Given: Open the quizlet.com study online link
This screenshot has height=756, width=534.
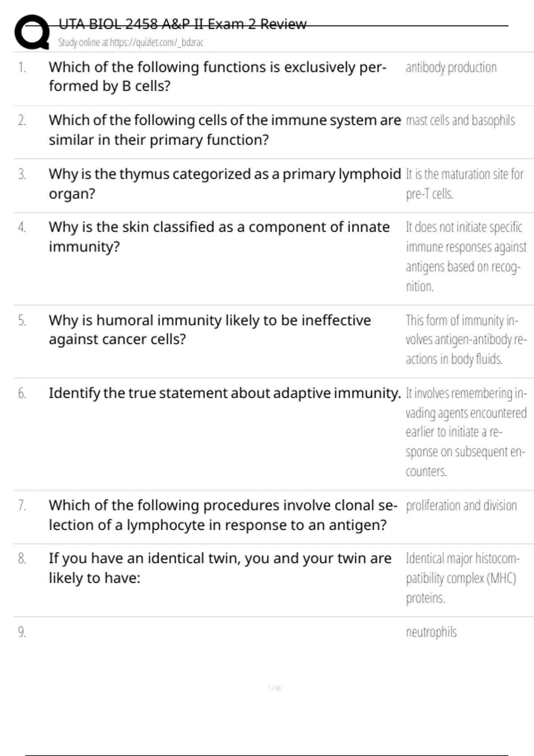Looking at the screenshot, I should point(131,42).
